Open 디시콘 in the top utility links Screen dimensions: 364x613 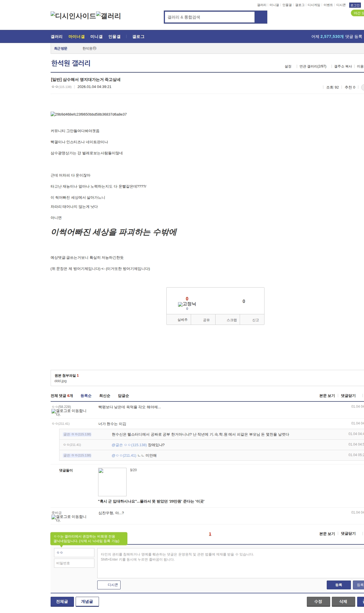click(x=341, y=5)
